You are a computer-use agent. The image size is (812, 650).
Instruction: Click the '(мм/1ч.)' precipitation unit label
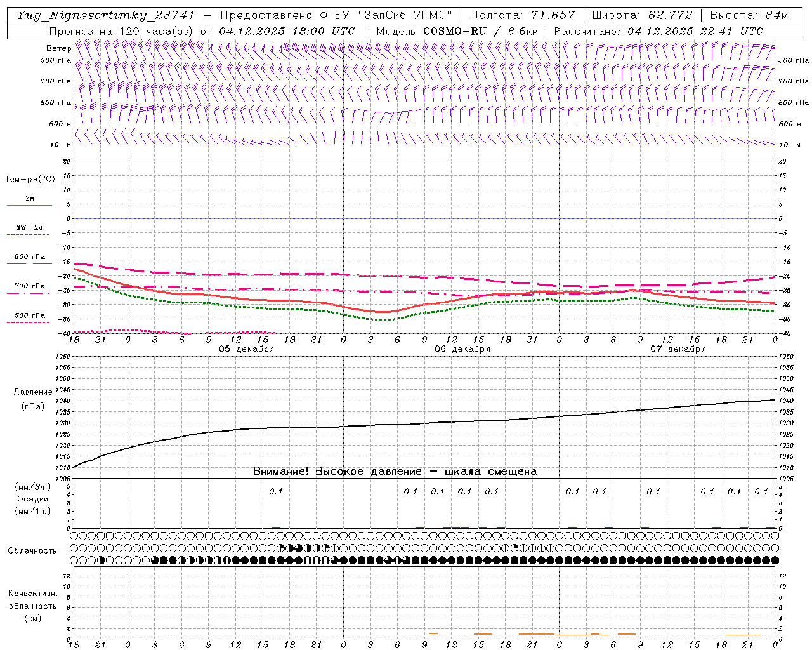pyautogui.click(x=33, y=511)
